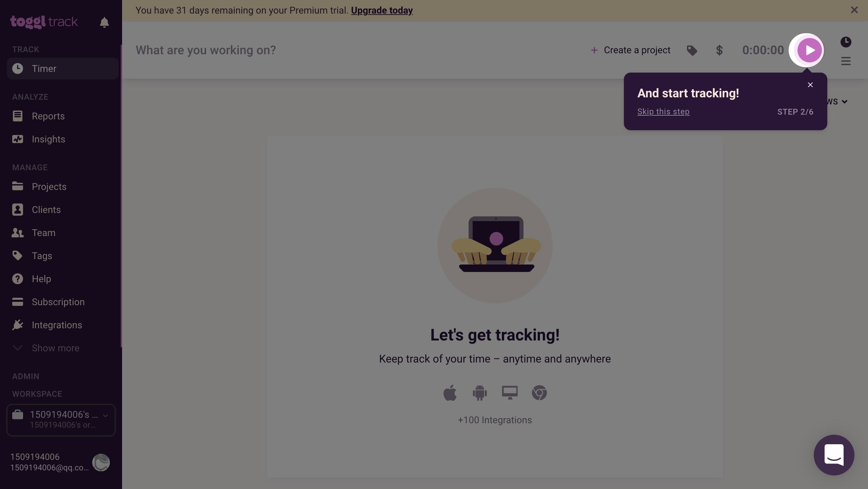Click the Chrome extension icon
868x489 pixels.
point(539,393)
